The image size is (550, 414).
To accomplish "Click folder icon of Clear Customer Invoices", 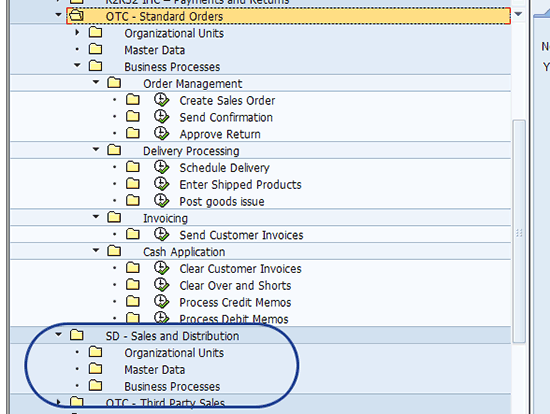I will point(133,268).
